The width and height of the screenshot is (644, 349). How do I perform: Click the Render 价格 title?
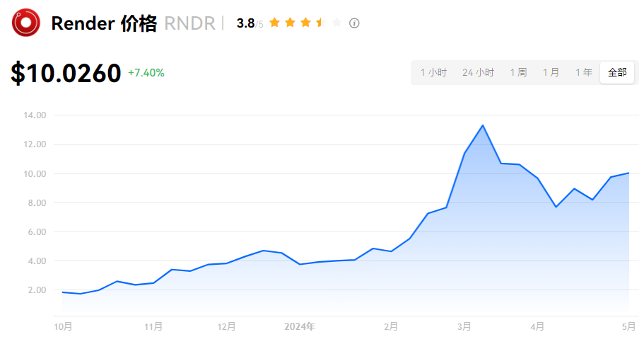104,23
